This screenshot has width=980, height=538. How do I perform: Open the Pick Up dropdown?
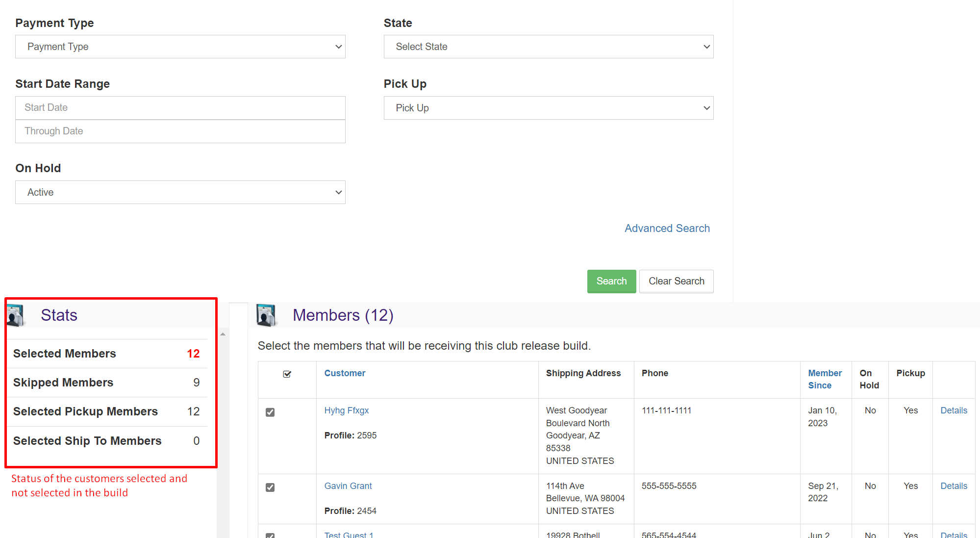coord(548,108)
